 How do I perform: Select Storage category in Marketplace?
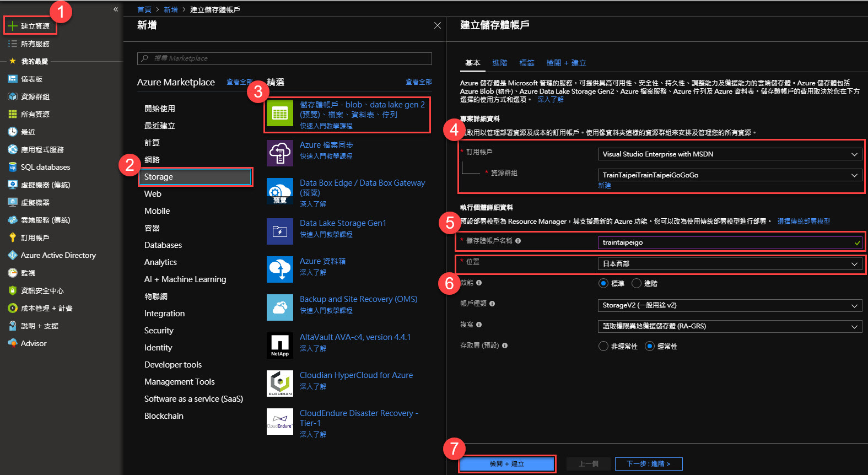coord(196,177)
